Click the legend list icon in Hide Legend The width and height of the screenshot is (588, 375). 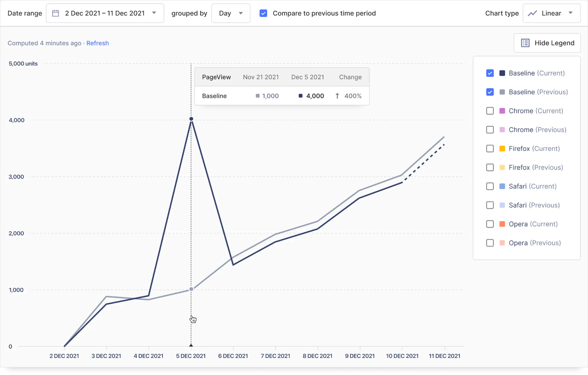[x=525, y=43]
